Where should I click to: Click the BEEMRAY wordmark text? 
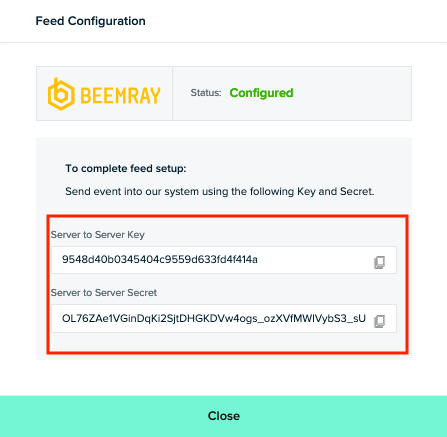pos(120,95)
